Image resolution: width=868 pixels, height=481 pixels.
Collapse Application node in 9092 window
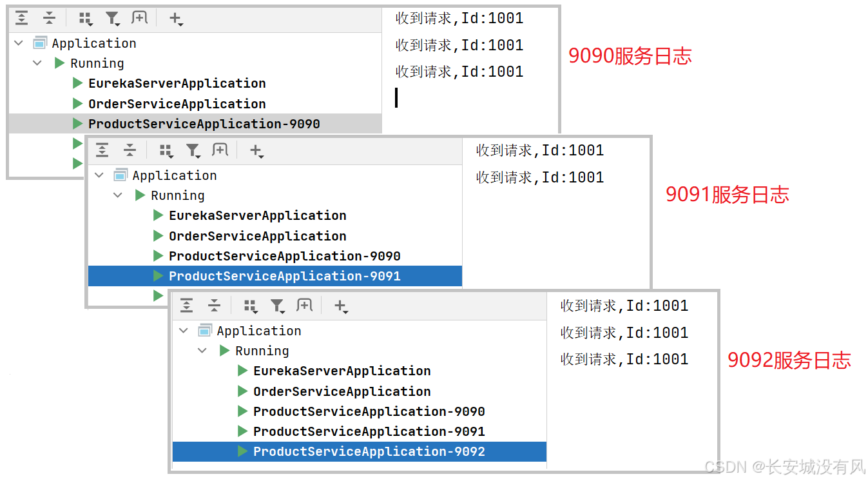pos(184,331)
